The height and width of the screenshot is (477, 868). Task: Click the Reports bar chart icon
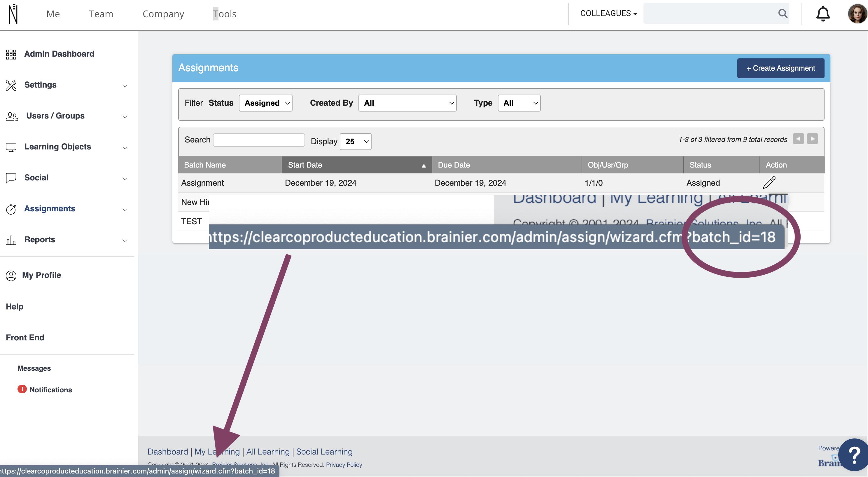point(11,240)
